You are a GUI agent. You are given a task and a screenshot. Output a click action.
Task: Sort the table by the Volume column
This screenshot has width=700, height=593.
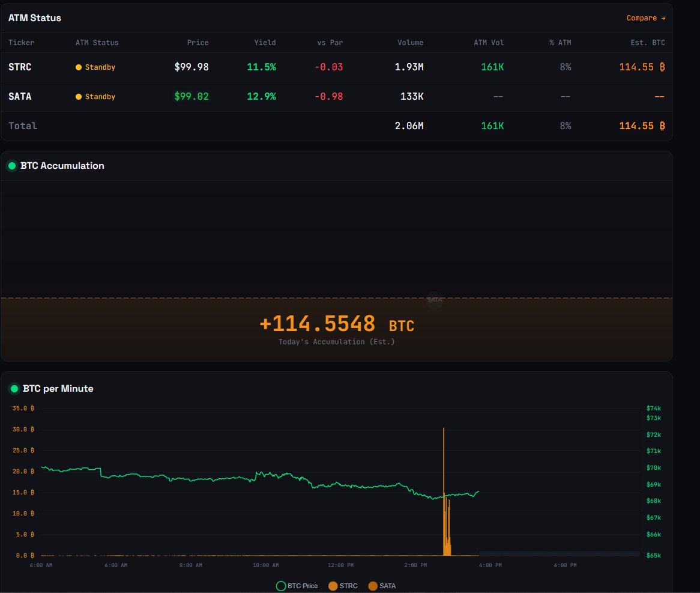(x=411, y=43)
